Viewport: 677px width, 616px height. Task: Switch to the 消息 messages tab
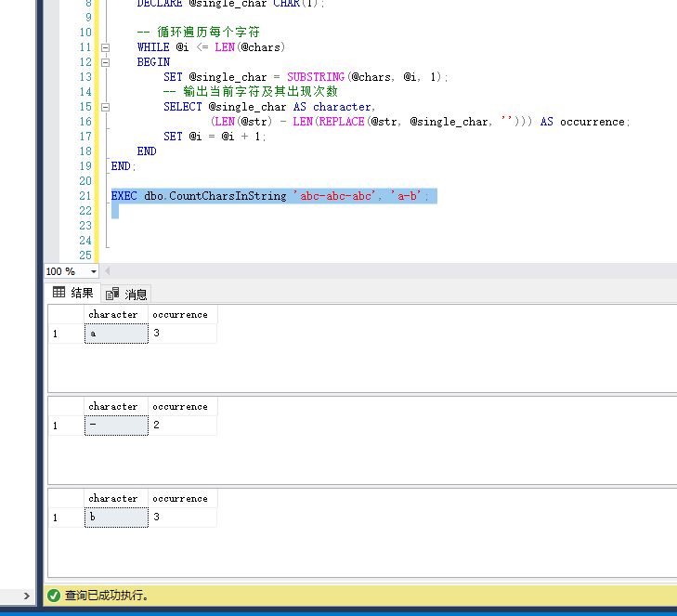point(126,294)
